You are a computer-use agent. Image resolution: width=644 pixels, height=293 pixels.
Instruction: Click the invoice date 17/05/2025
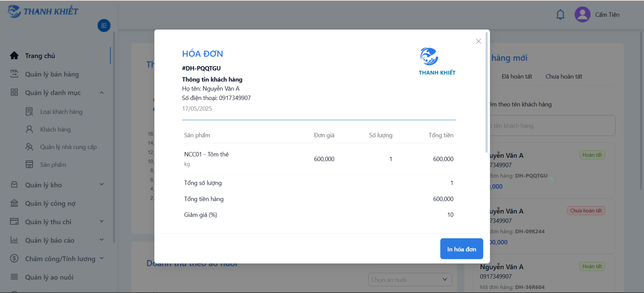[x=197, y=109]
